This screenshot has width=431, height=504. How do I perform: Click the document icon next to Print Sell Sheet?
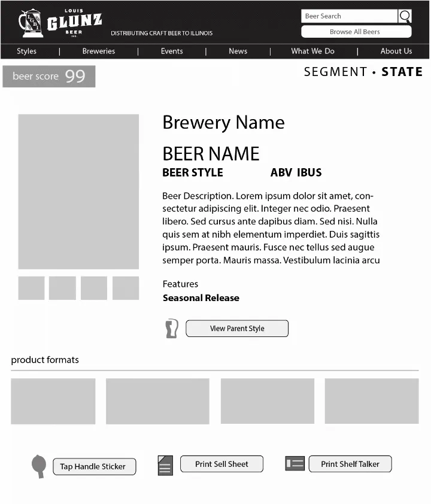point(165,464)
